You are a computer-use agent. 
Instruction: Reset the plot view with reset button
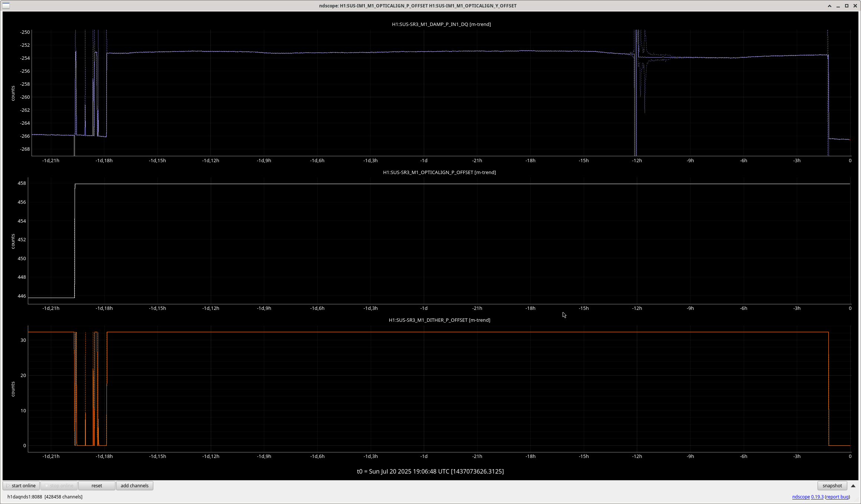point(96,485)
